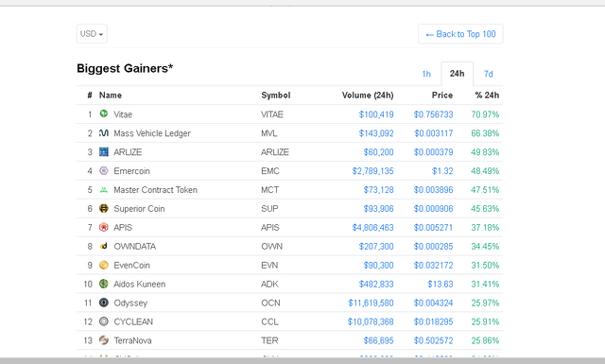Click CYCLEAN price $0.018295
605x364 pixels.
(433, 321)
